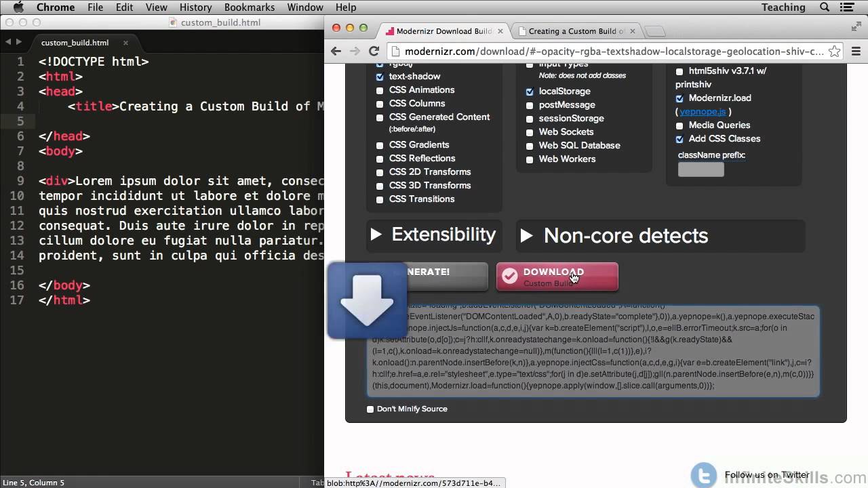The width and height of the screenshot is (868, 488).
Task: Go to next editor tab arrow
Action: (19, 42)
